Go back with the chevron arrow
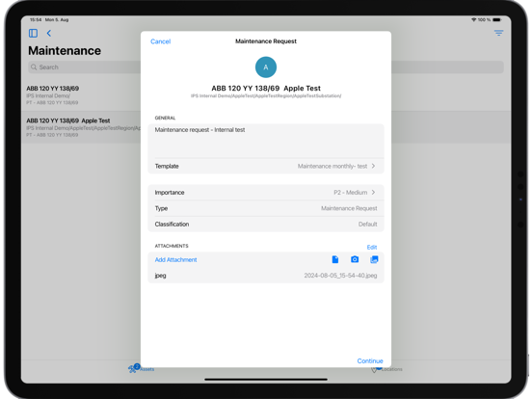 49,33
